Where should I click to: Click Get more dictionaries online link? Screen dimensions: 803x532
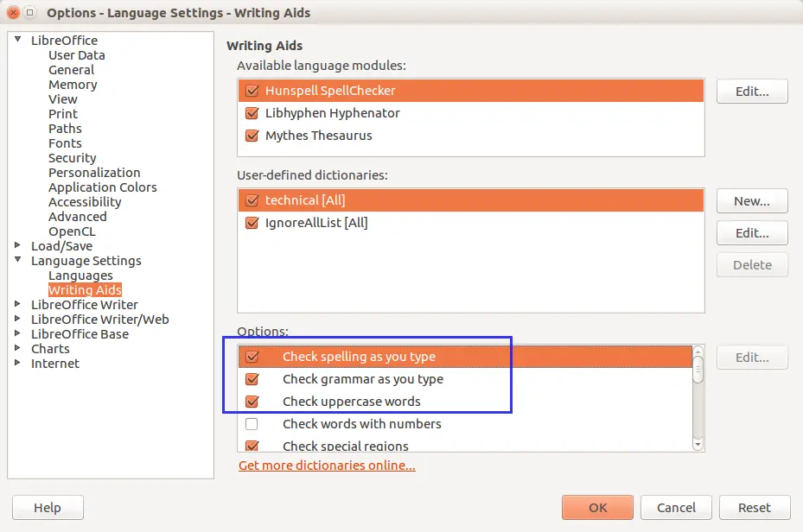point(327,465)
